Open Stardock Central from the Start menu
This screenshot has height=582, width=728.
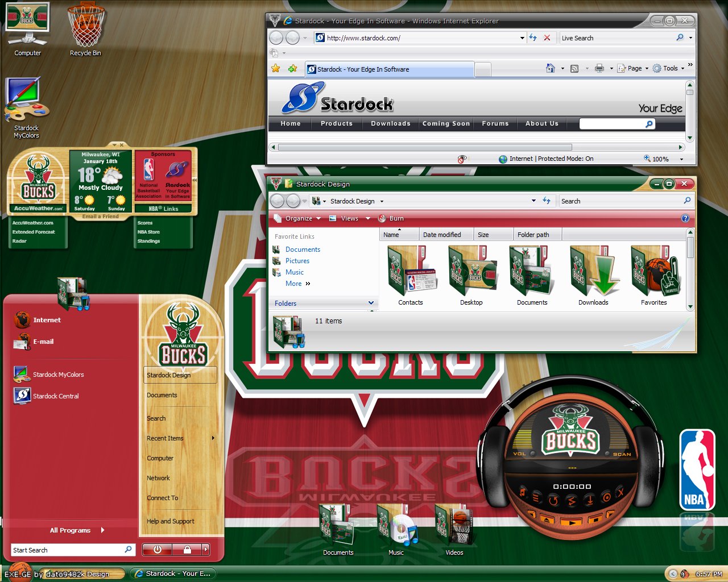[x=47, y=396]
